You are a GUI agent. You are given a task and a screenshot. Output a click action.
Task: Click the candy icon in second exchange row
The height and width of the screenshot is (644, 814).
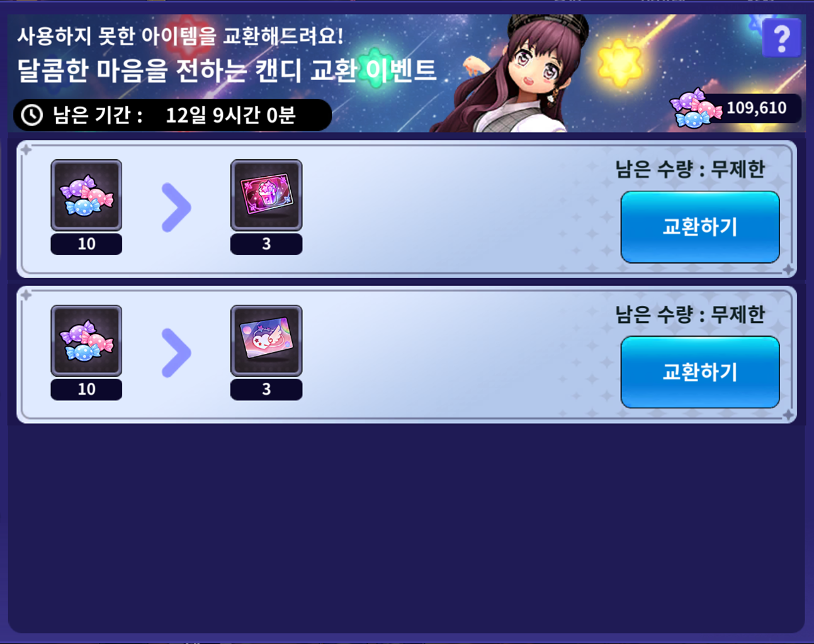click(x=86, y=341)
